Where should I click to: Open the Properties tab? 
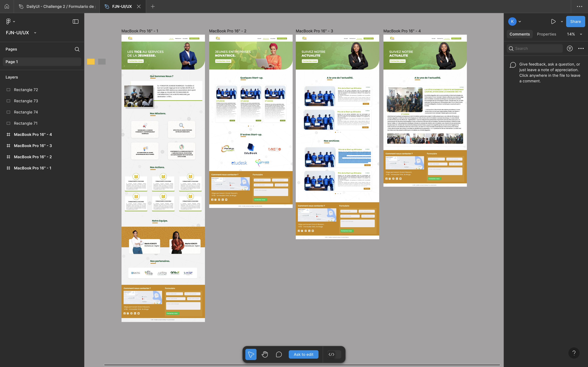[546, 34]
